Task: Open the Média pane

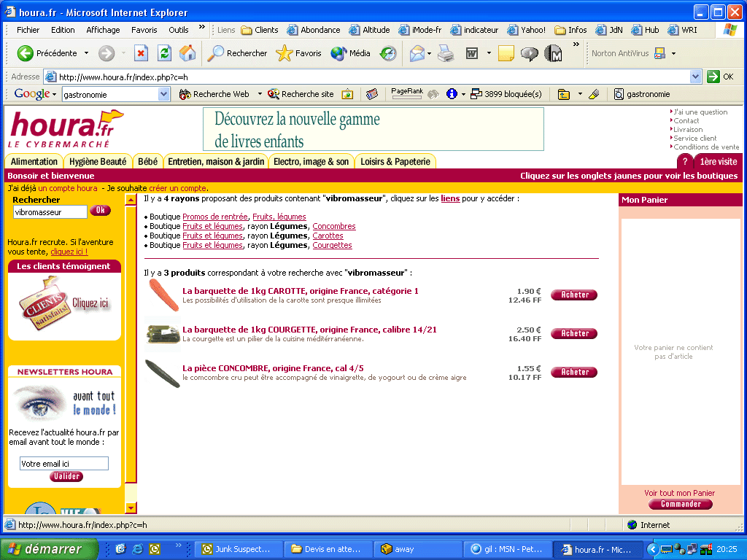Action: coord(350,53)
